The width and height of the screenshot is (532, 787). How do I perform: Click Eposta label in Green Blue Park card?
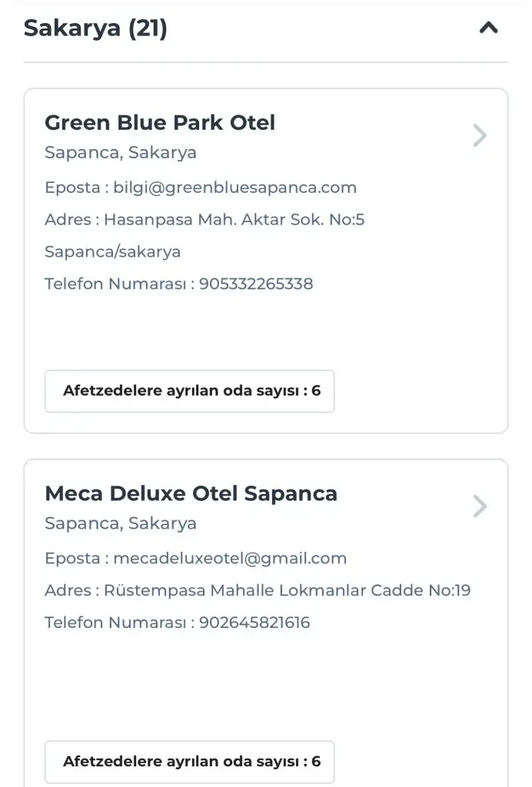click(x=71, y=187)
